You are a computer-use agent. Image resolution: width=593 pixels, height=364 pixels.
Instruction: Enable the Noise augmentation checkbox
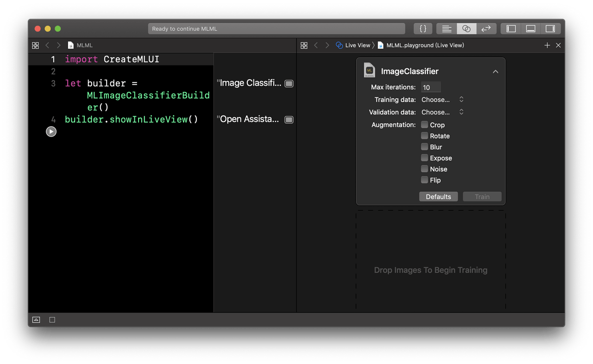[x=424, y=169]
